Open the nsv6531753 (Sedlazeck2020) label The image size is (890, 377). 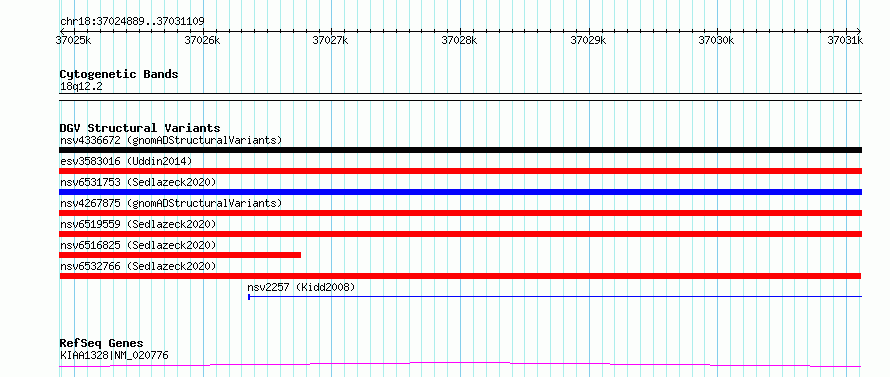pyautogui.click(x=138, y=182)
